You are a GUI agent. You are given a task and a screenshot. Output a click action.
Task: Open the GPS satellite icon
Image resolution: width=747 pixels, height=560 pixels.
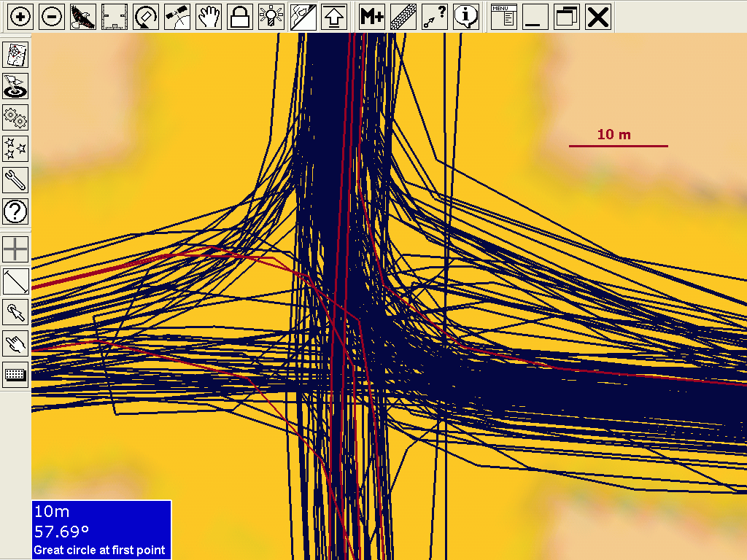177,17
